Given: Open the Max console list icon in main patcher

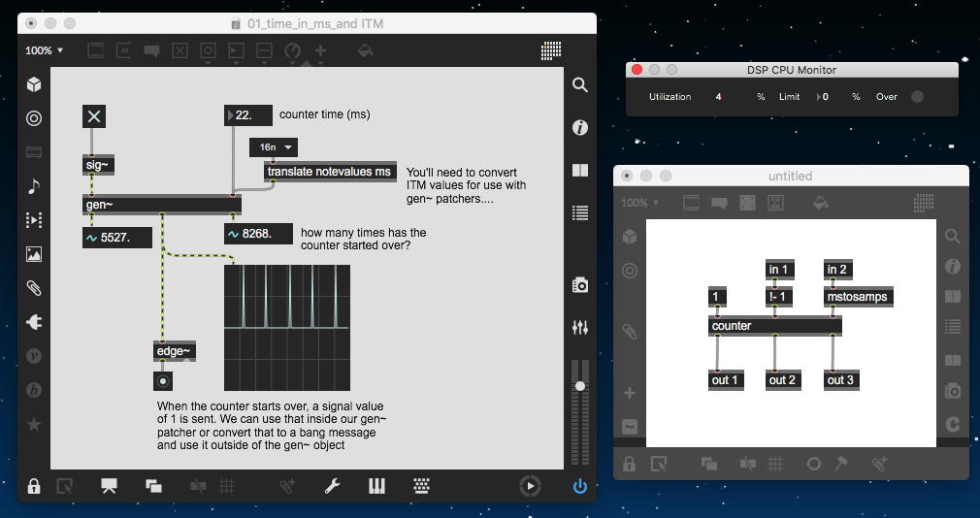Looking at the screenshot, I should tap(580, 213).
